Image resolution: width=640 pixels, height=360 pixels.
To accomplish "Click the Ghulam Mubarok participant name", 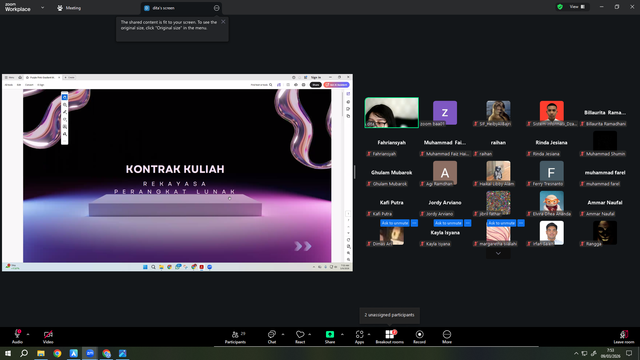I will pos(391,173).
